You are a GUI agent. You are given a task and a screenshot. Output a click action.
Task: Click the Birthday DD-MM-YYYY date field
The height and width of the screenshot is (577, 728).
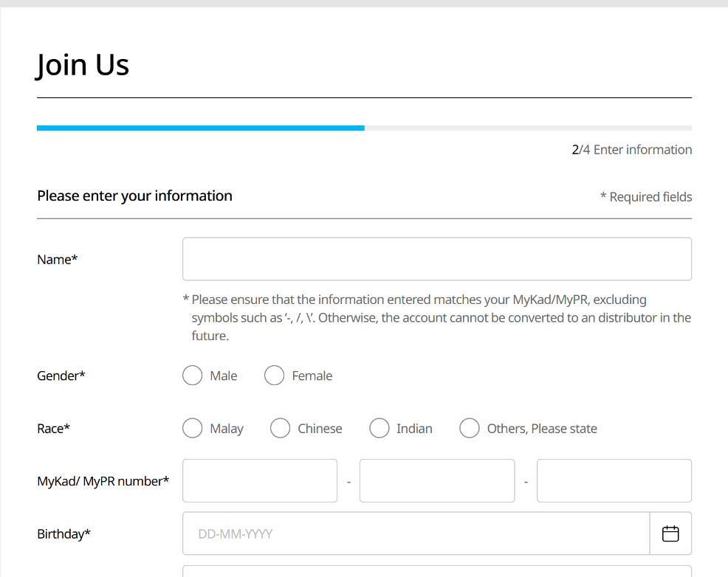tap(416, 533)
